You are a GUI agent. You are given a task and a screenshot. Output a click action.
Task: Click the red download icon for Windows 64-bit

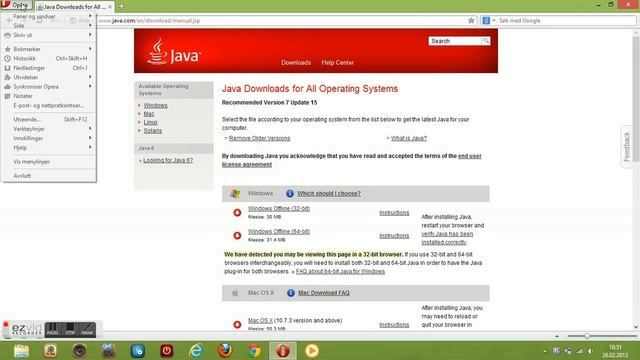pos(237,236)
